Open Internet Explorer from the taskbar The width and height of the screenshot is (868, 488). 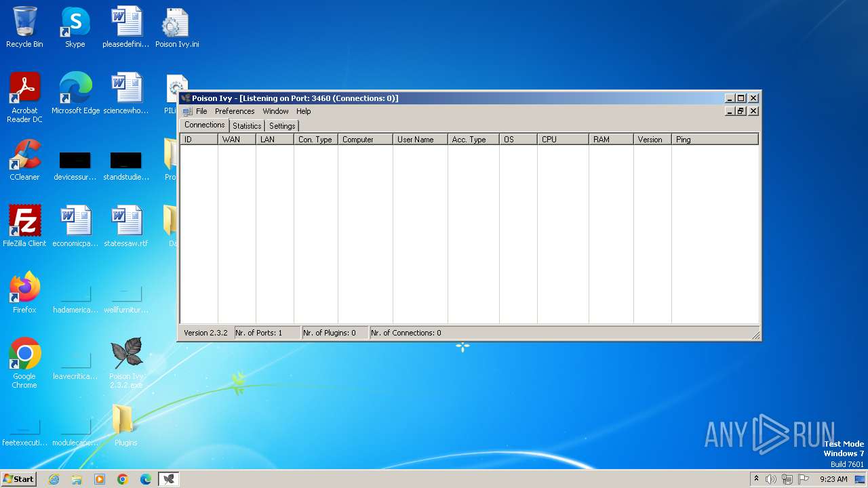click(54, 479)
